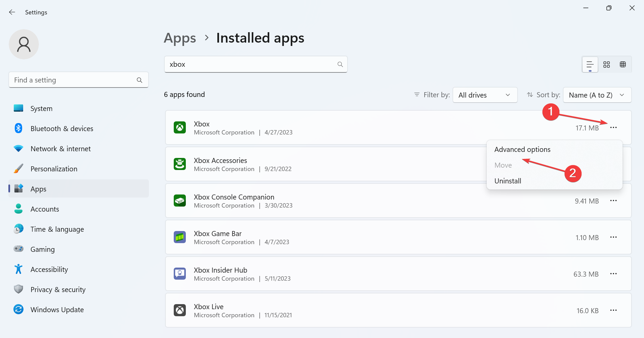Open more options for Xbox Console Companion
This screenshot has width=644, height=338.
coord(613,201)
